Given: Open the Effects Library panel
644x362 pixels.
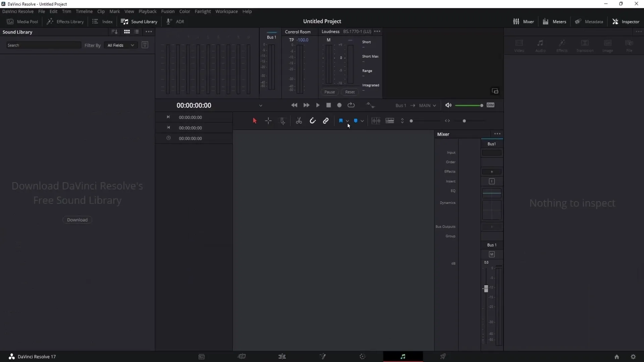Looking at the screenshot, I should pyautogui.click(x=65, y=21).
